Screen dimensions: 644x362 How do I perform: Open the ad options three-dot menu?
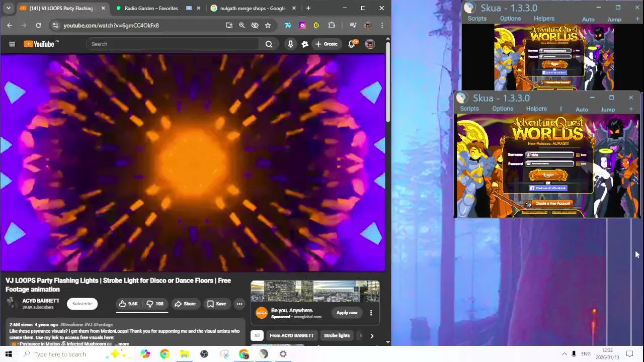(x=371, y=313)
